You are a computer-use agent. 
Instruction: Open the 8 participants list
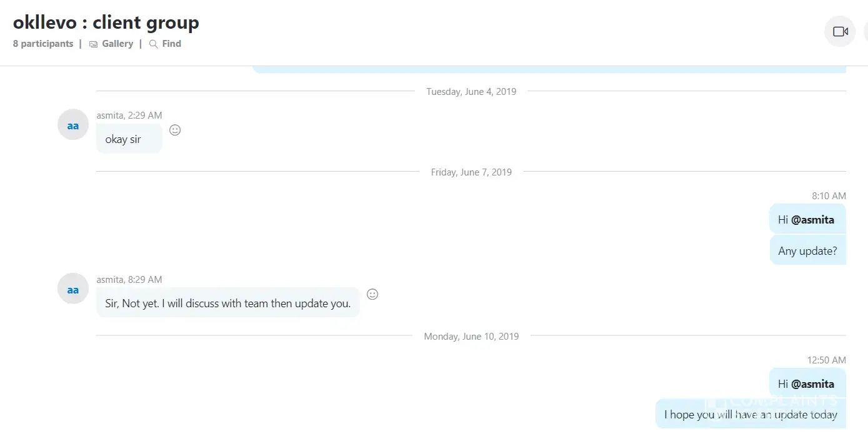tap(43, 44)
